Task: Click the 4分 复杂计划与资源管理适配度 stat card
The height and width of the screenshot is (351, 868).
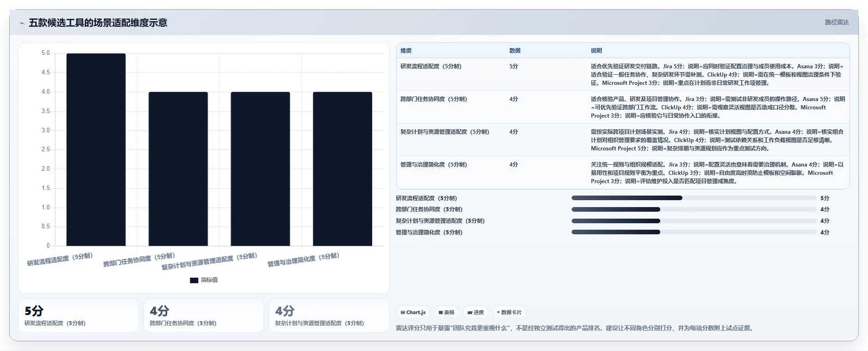Action: point(329,315)
